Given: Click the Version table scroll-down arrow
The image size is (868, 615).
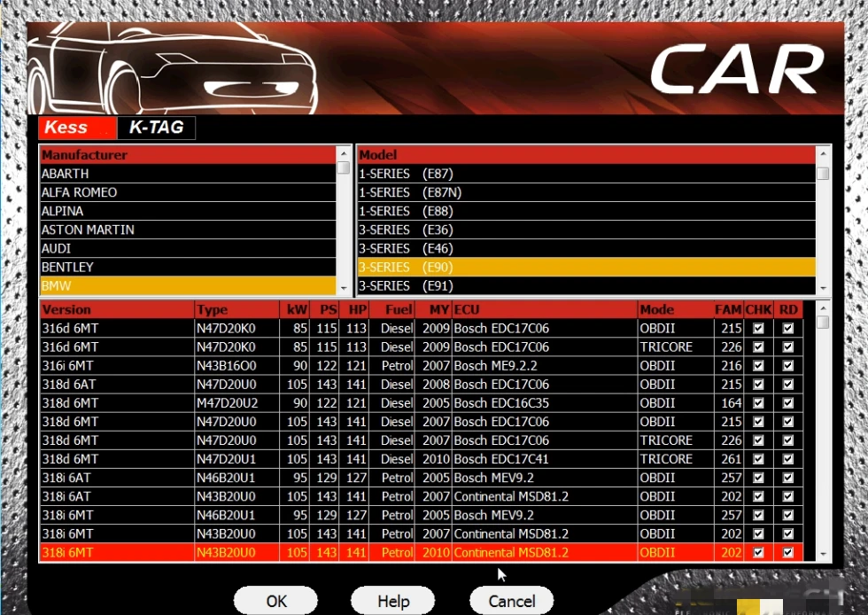Looking at the screenshot, I should tap(823, 554).
